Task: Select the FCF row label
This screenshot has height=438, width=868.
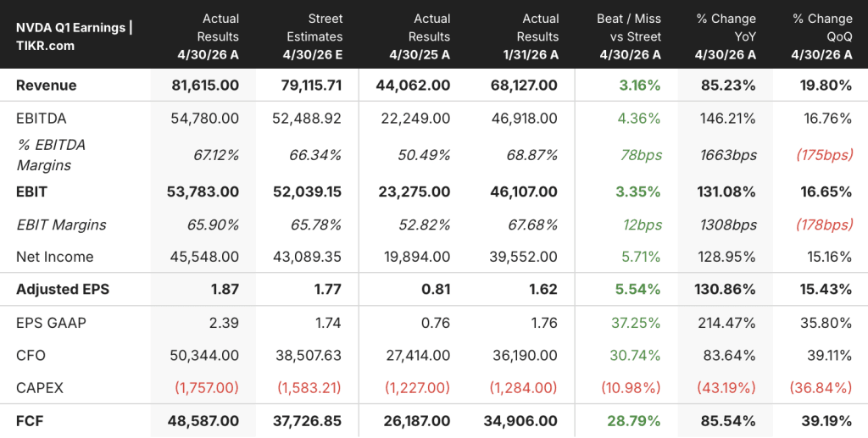Action: 30,421
